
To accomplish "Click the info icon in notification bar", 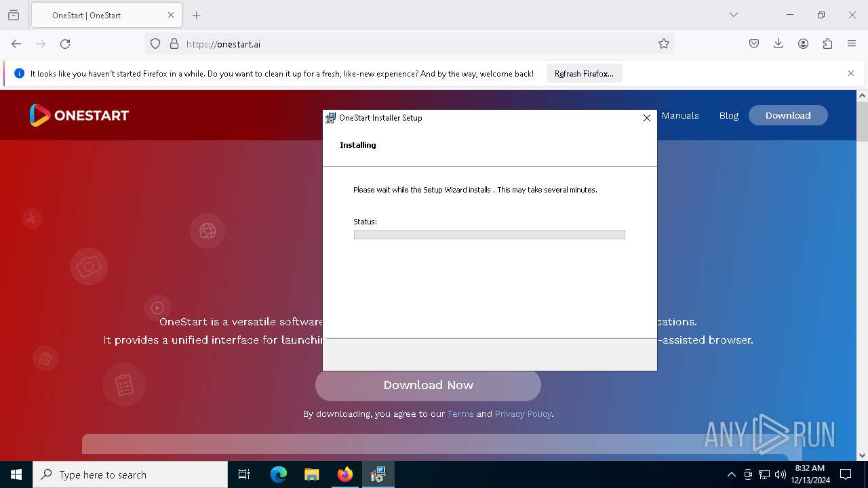I will click(x=19, y=73).
